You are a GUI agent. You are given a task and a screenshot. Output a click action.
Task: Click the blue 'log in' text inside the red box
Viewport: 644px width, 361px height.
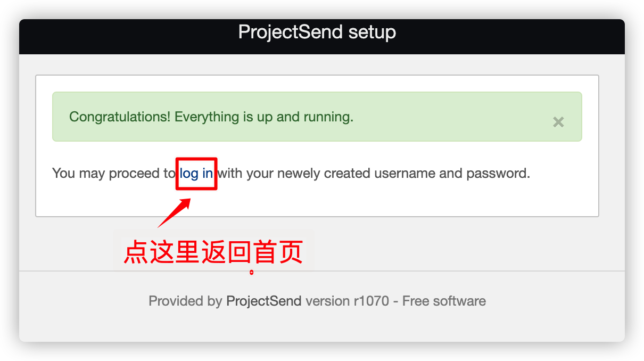click(x=196, y=173)
